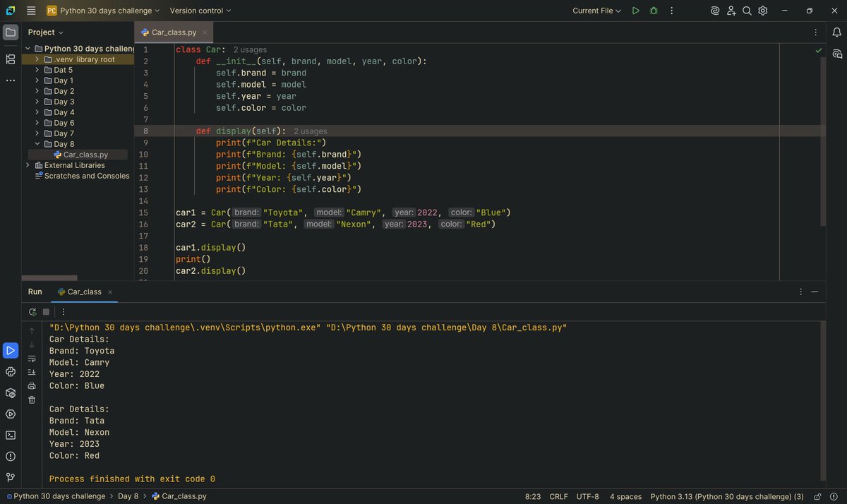Stop the running process in Run panel
The height and width of the screenshot is (504, 847).
tap(46, 311)
